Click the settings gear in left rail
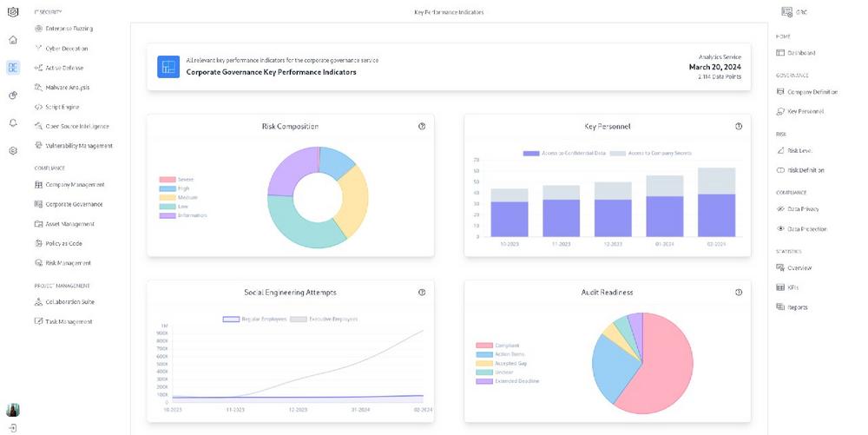The image size is (868, 435). pos(13,150)
